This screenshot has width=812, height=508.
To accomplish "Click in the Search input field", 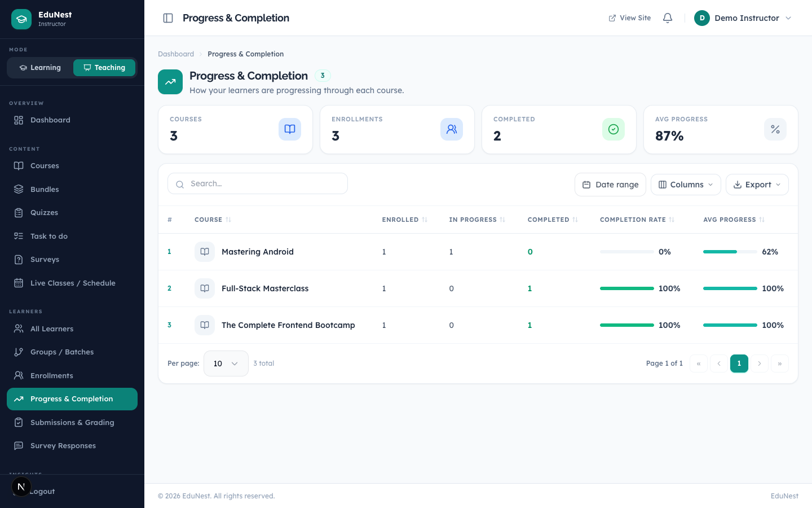I will 258,183.
